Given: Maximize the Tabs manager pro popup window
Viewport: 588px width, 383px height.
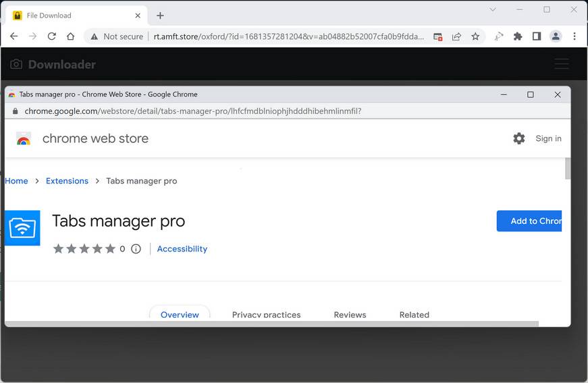Looking at the screenshot, I should 530,94.
